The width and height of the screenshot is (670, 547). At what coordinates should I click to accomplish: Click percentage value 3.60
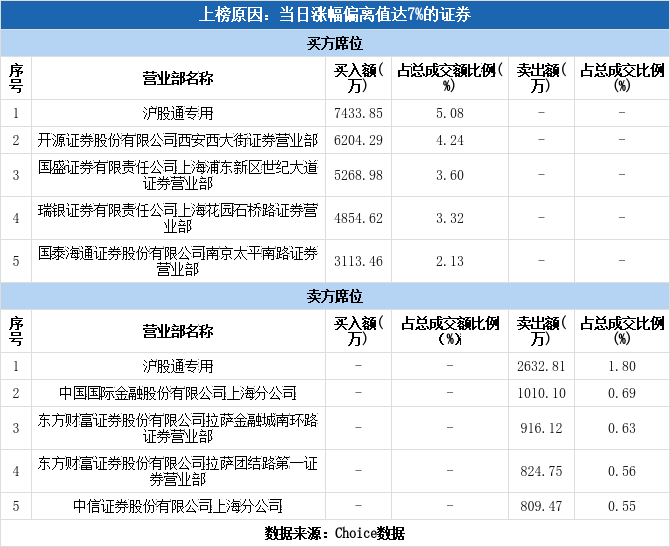(x=450, y=175)
